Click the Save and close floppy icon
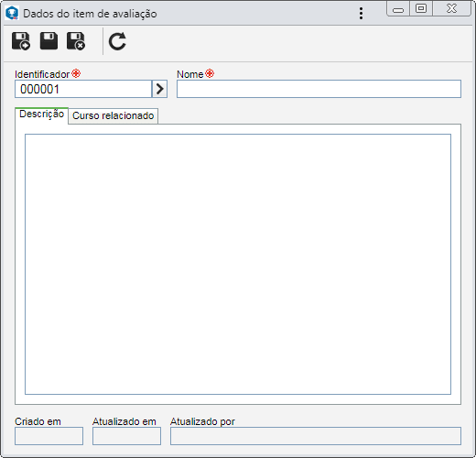The height and width of the screenshot is (458, 476). click(x=76, y=41)
